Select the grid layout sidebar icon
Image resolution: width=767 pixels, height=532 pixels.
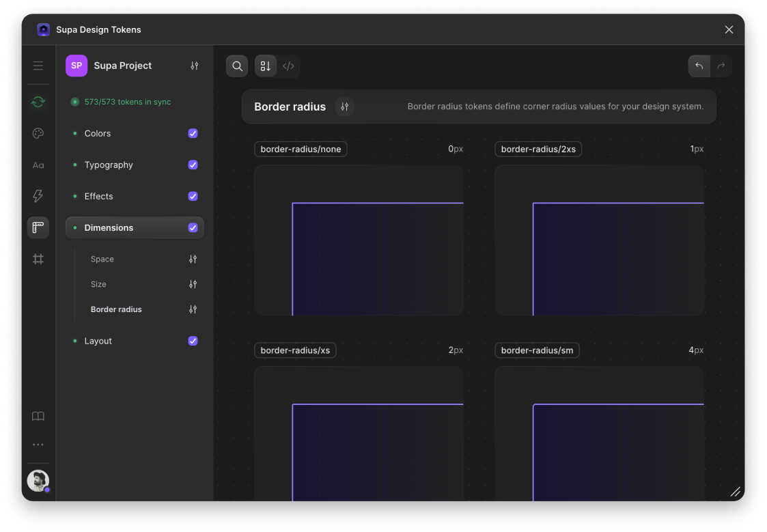pyautogui.click(x=38, y=259)
